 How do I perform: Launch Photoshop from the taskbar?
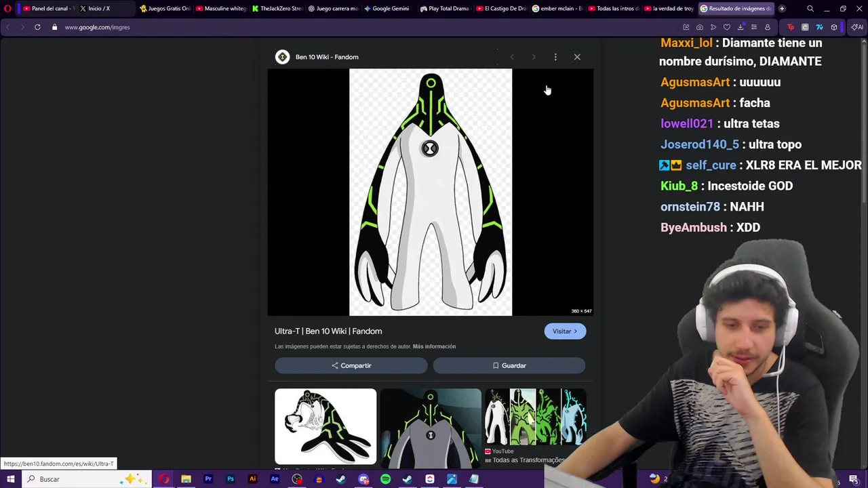pos(231,479)
